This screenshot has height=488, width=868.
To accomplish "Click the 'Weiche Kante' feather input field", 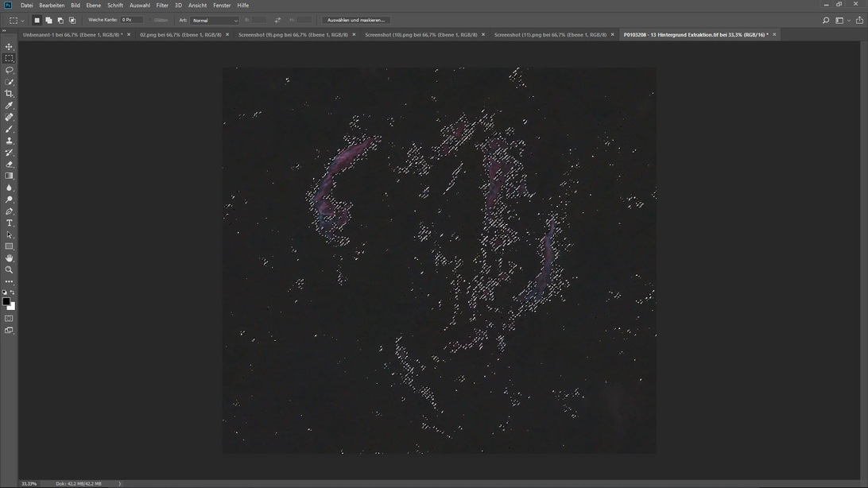I will (132, 20).
